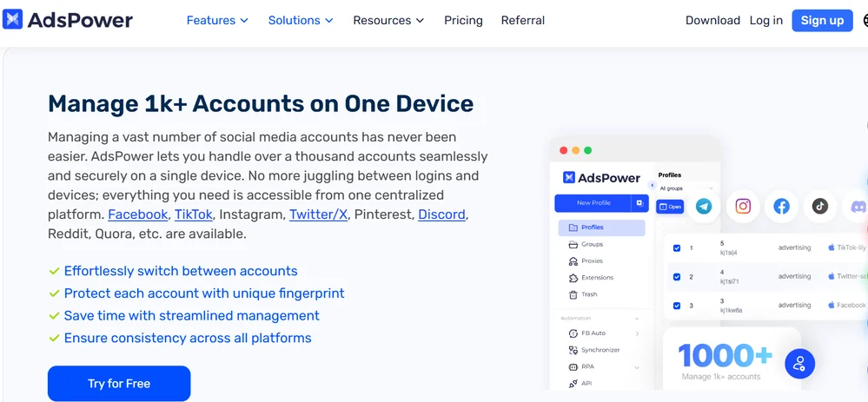The width and height of the screenshot is (868, 402).
Task: Click "Save time with streamlined management"
Action: pos(191,316)
